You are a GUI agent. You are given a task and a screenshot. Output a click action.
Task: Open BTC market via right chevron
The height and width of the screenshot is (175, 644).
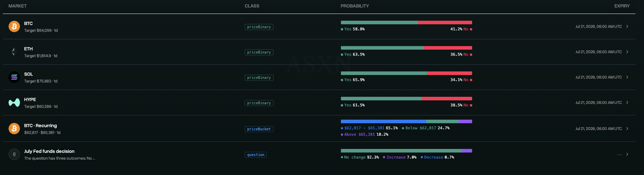pyautogui.click(x=627, y=26)
